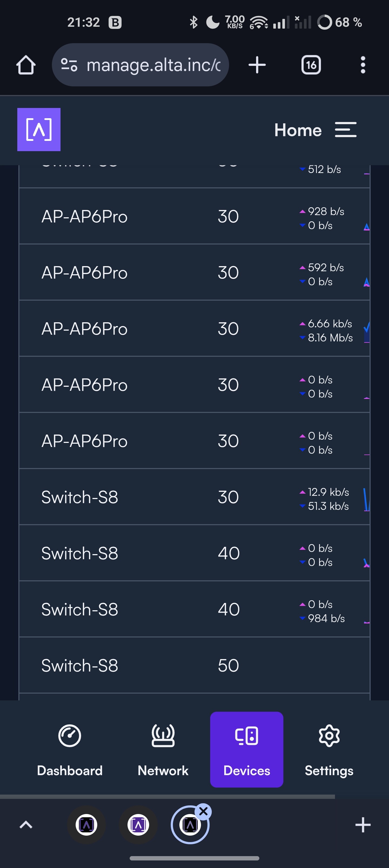
Task: Add a new tab to the group
Action: tap(363, 825)
